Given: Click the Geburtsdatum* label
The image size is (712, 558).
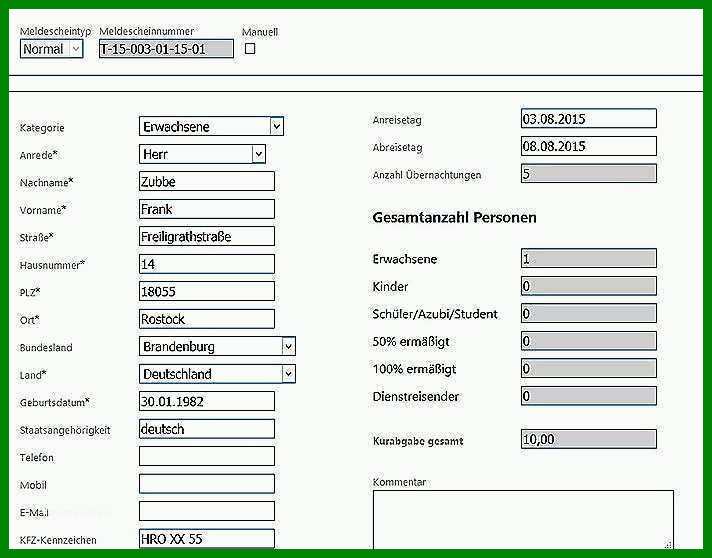Looking at the screenshot, I should point(54,402).
